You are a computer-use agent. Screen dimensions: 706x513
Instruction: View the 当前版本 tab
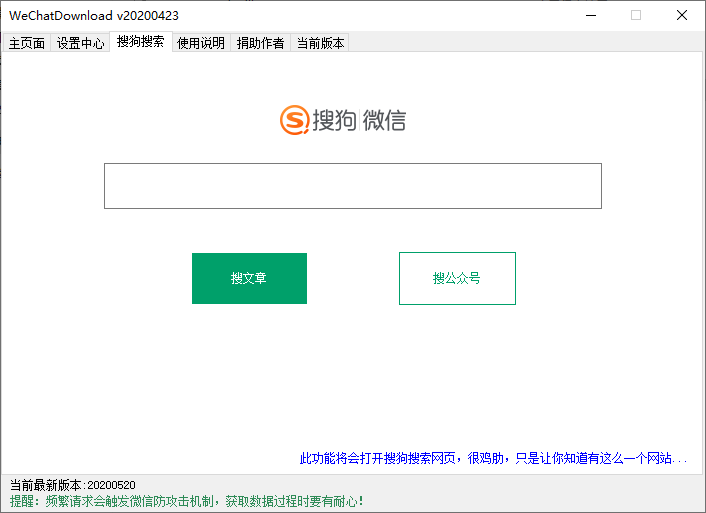pos(320,43)
